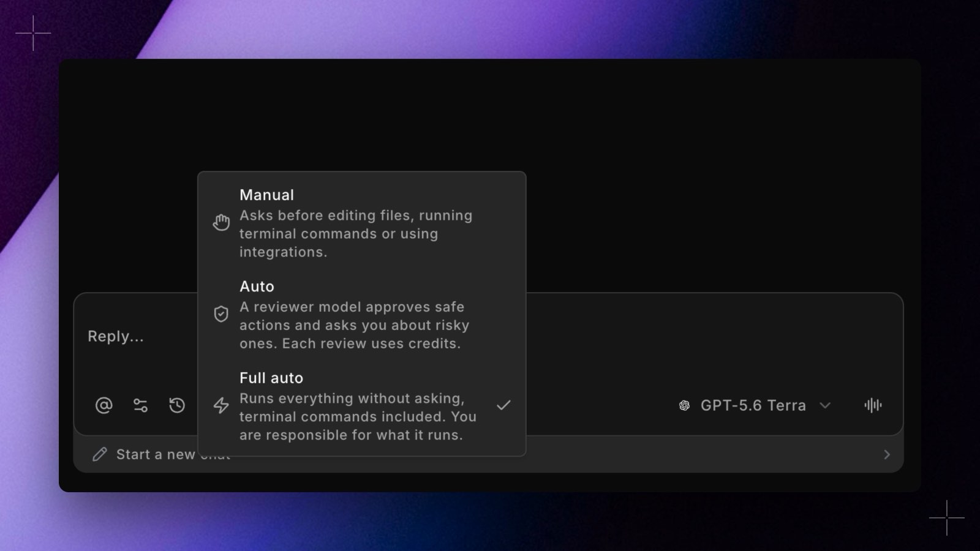This screenshot has width=980, height=551.
Task: Click Start a new chat
Action: (x=488, y=454)
